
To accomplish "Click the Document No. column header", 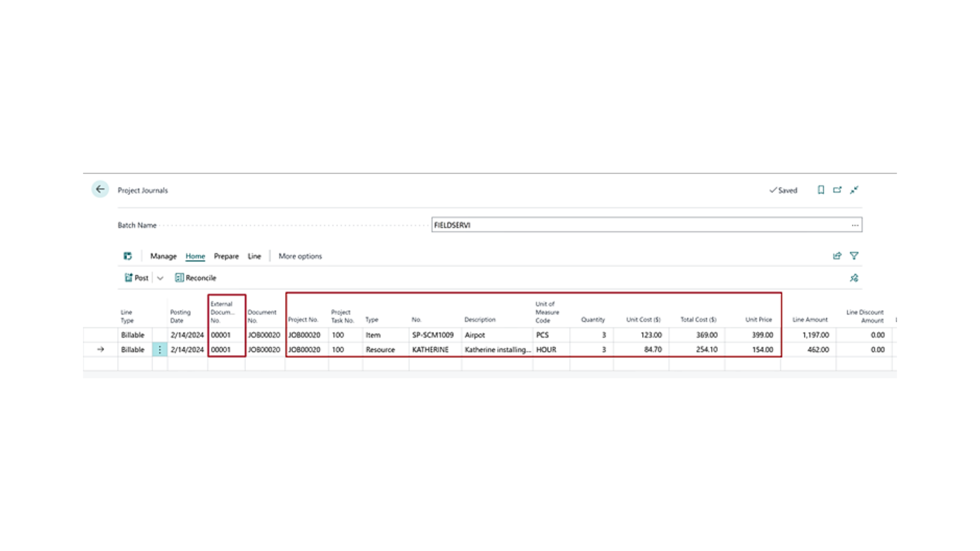I will click(x=262, y=316).
